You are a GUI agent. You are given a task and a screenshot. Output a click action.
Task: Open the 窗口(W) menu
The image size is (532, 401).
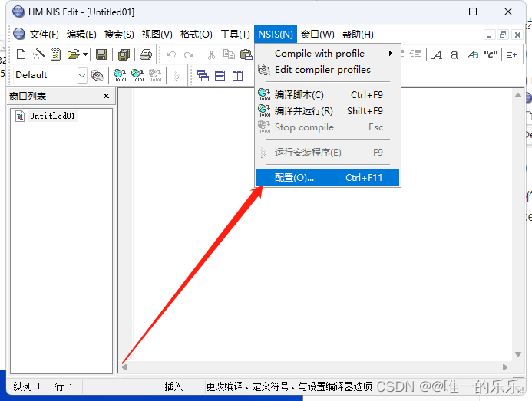318,35
